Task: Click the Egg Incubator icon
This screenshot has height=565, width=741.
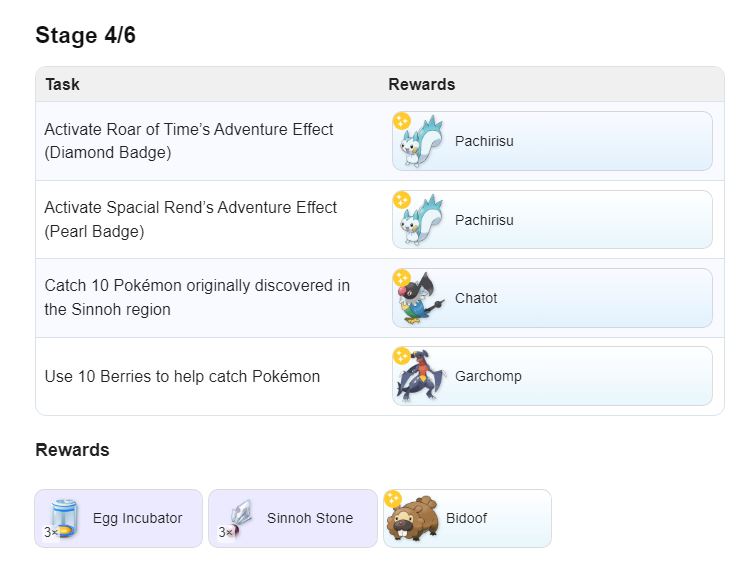Action: pos(64,518)
